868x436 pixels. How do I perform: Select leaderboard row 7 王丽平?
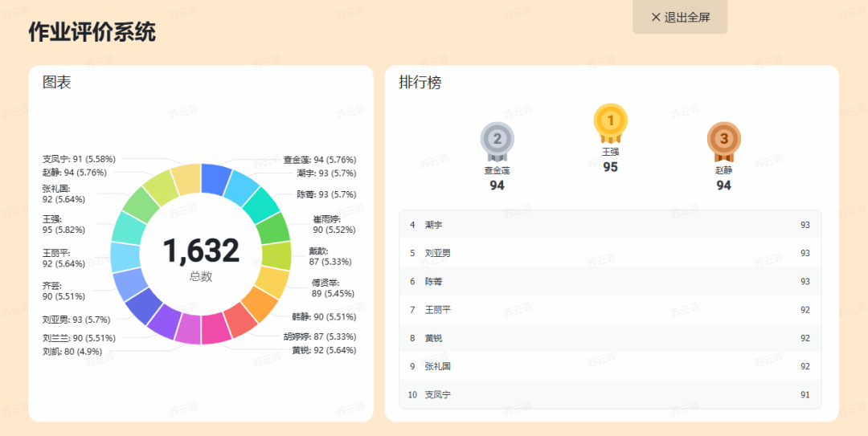(x=610, y=310)
